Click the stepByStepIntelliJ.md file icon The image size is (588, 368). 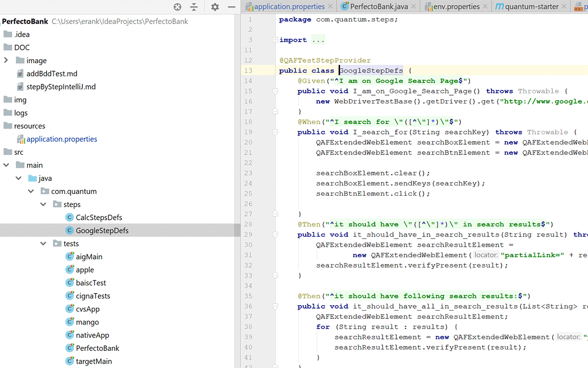(x=20, y=86)
